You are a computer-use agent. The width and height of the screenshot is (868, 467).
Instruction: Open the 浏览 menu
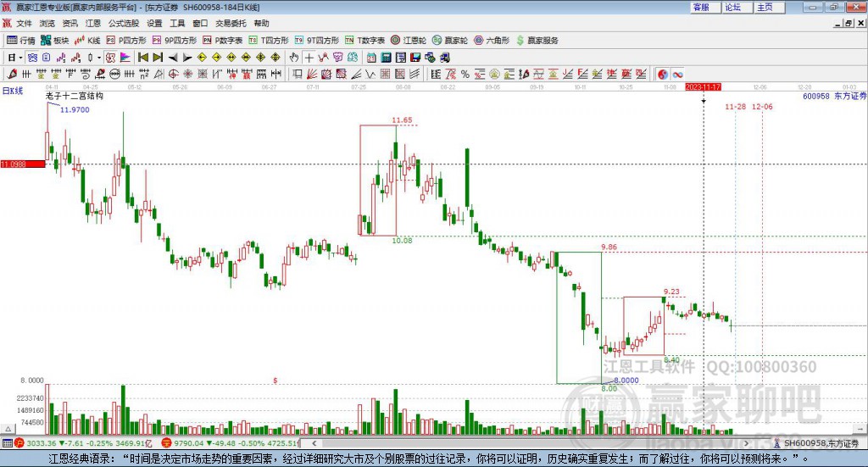click(x=47, y=23)
